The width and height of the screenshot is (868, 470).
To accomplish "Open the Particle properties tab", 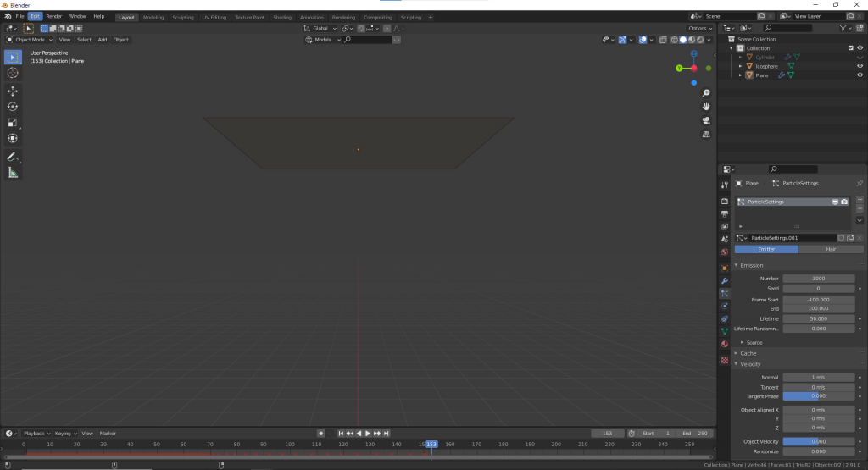I will coord(725,294).
